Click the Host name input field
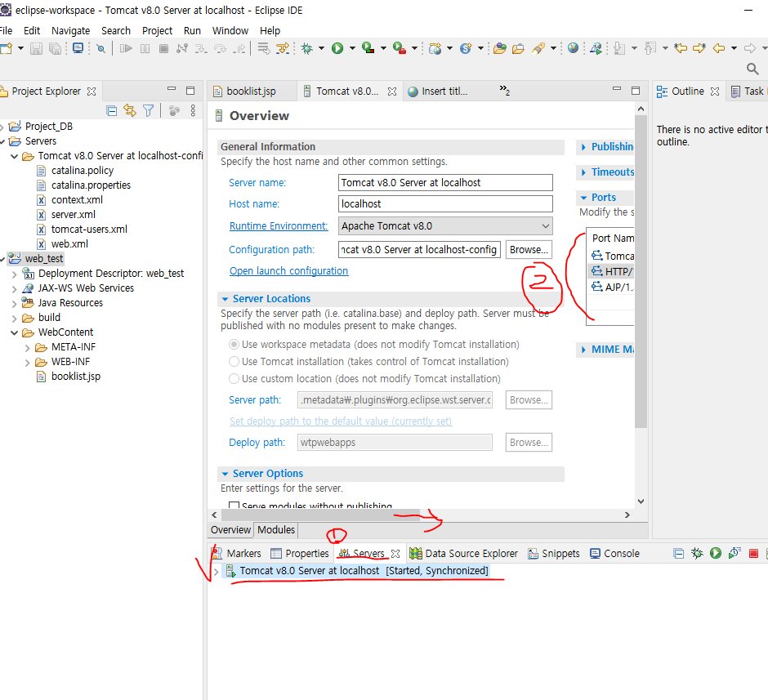The image size is (768, 700). tap(445, 203)
